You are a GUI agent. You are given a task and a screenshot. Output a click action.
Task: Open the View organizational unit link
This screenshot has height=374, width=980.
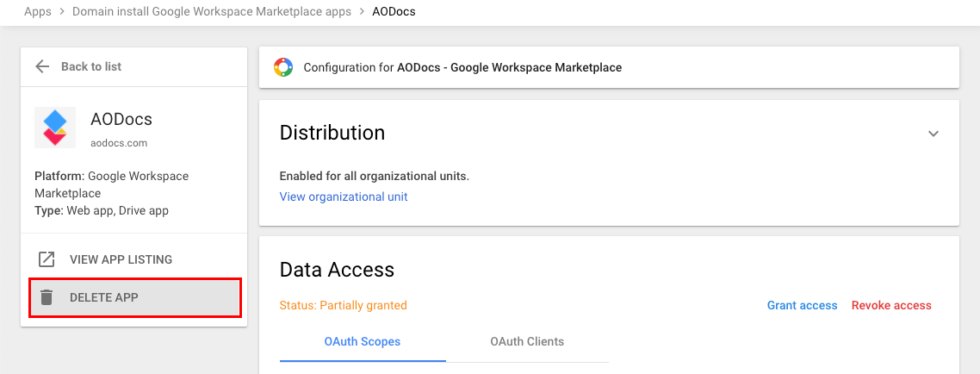(x=343, y=197)
